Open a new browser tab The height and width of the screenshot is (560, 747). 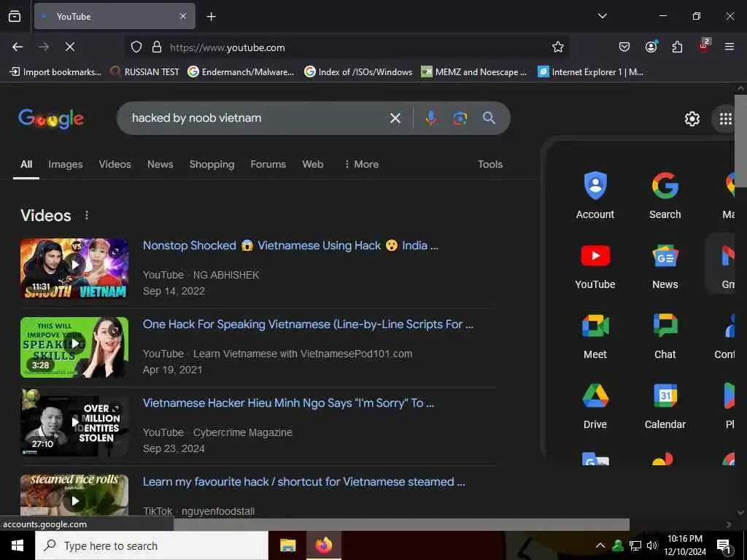point(211,17)
